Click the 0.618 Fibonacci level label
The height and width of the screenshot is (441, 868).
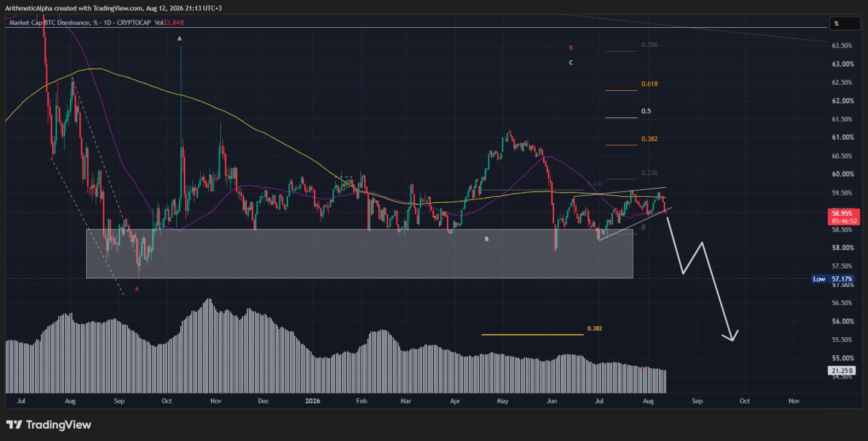click(x=650, y=83)
